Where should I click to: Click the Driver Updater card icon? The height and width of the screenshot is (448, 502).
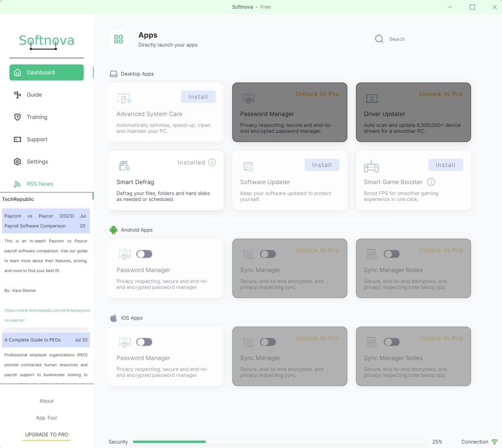372,98
